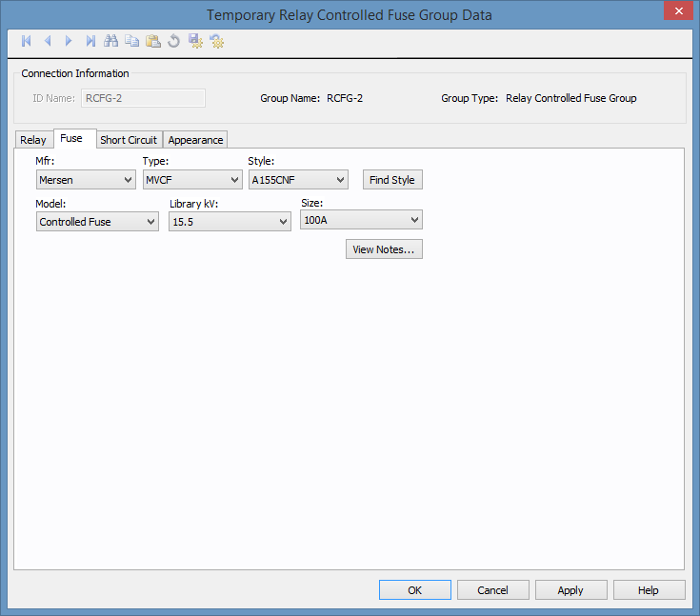Screen dimensions: 700x616
Task: Click the ID Name text field
Action: point(143,98)
